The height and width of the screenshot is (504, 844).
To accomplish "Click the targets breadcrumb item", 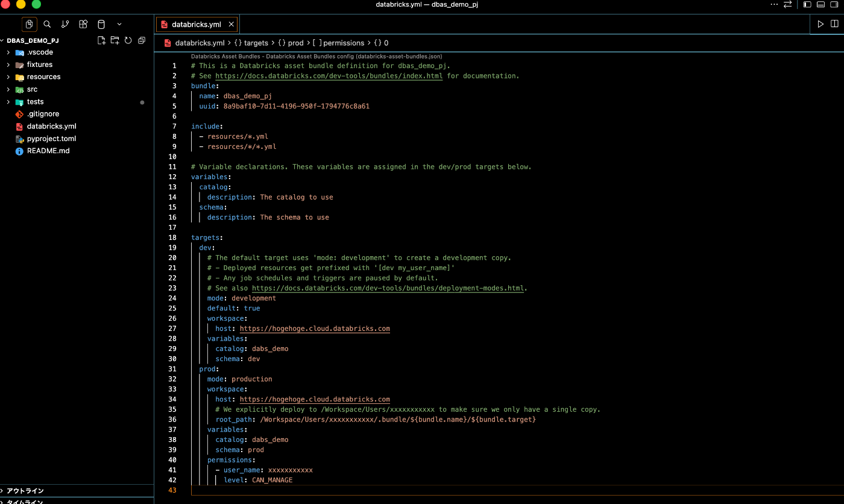I will pyautogui.click(x=256, y=43).
